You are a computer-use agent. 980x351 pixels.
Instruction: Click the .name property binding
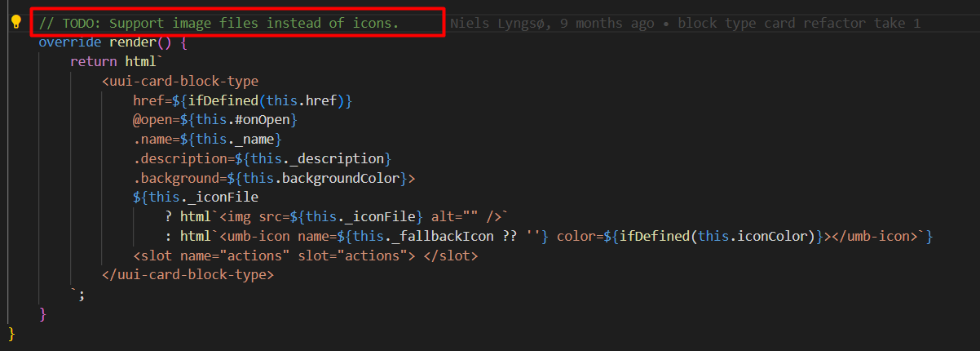(152, 140)
